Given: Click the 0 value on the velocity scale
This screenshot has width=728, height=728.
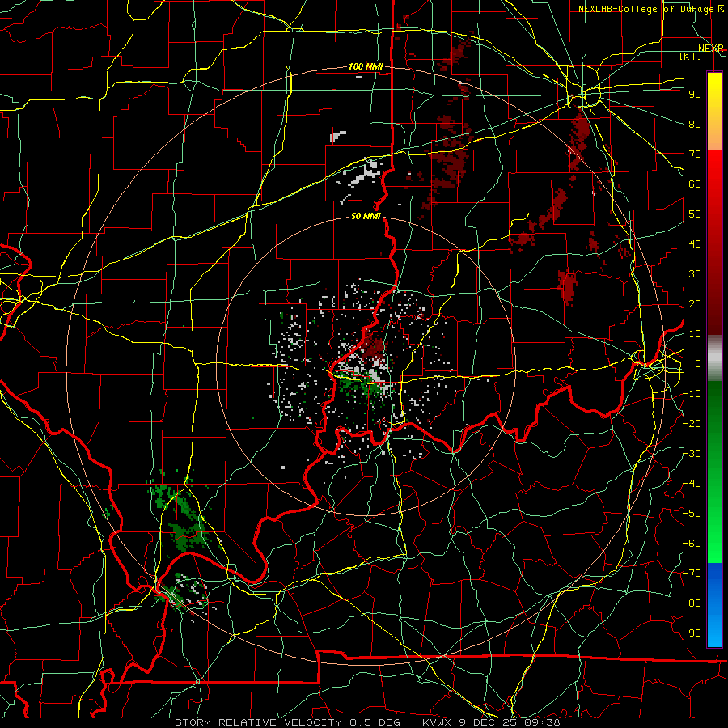Looking at the screenshot, I should [698, 363].
